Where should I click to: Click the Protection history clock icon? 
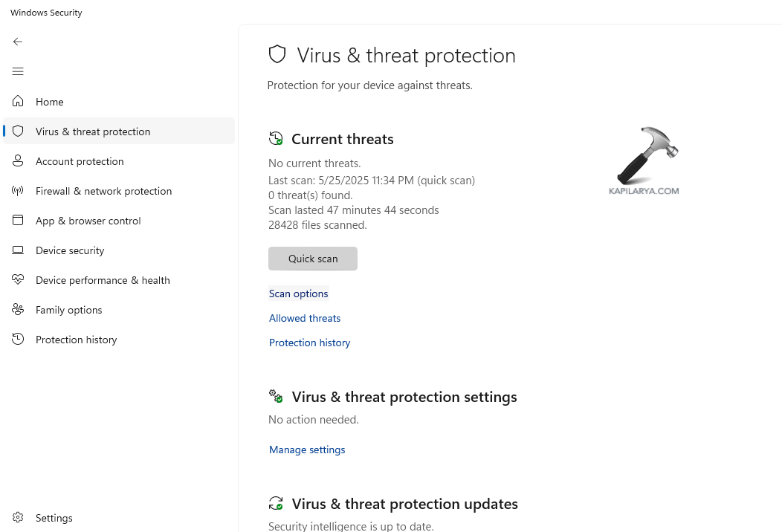pos(18,340)
